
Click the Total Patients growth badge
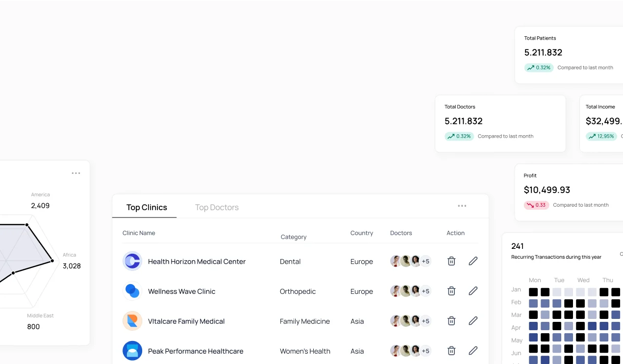(x=539, y=68)
